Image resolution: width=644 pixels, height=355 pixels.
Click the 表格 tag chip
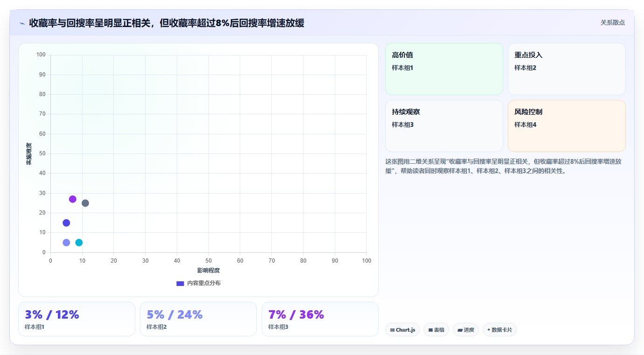[x=436, y=330]
